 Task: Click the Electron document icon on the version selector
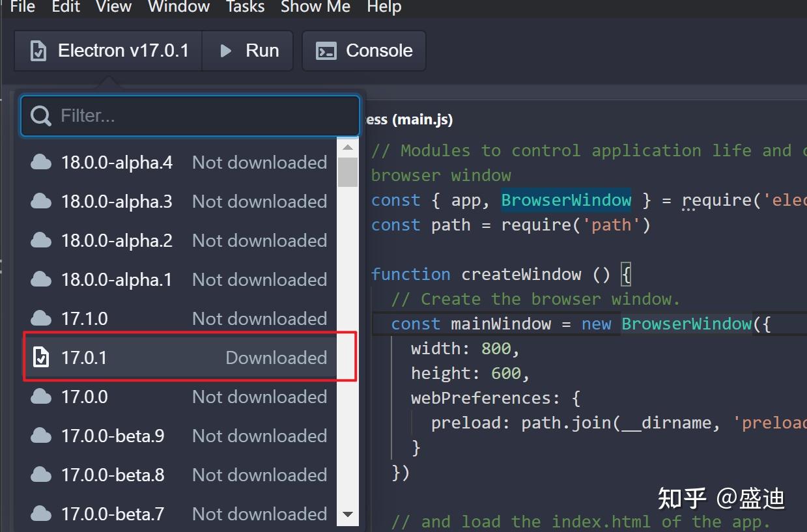coord(39,50)
